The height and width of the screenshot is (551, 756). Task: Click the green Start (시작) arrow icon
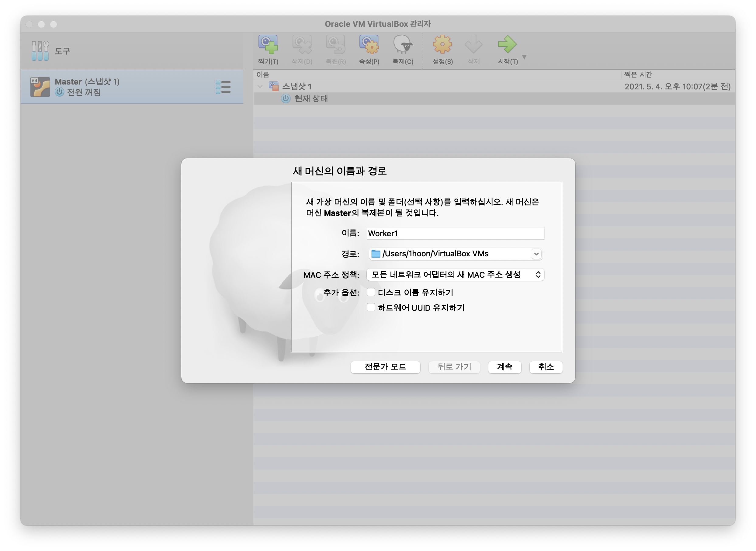(507, 45)
